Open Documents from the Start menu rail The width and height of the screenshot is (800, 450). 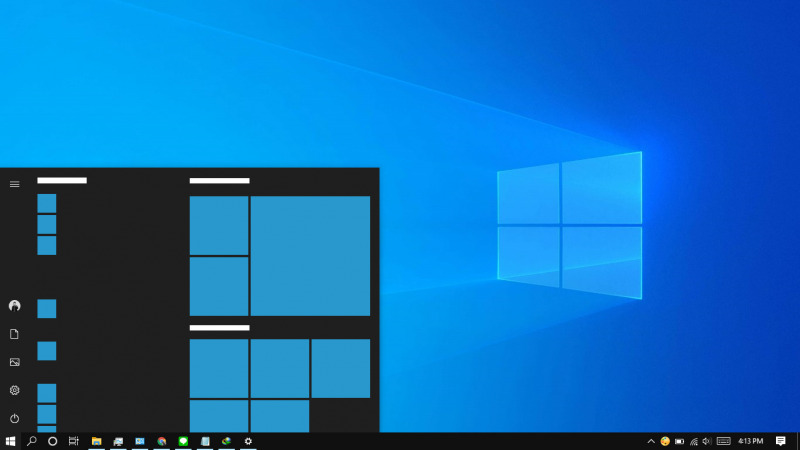tap(14, 334)
